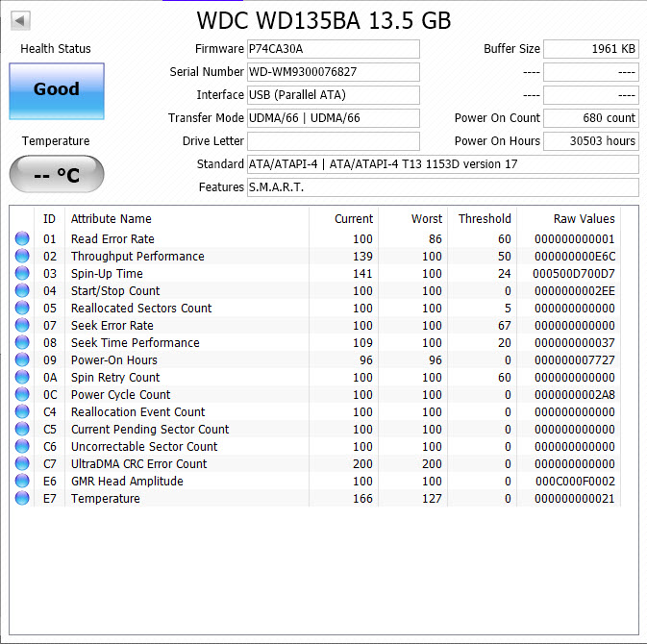
Task: Click the Power On Hours value field
Action: tap(591, 141)
